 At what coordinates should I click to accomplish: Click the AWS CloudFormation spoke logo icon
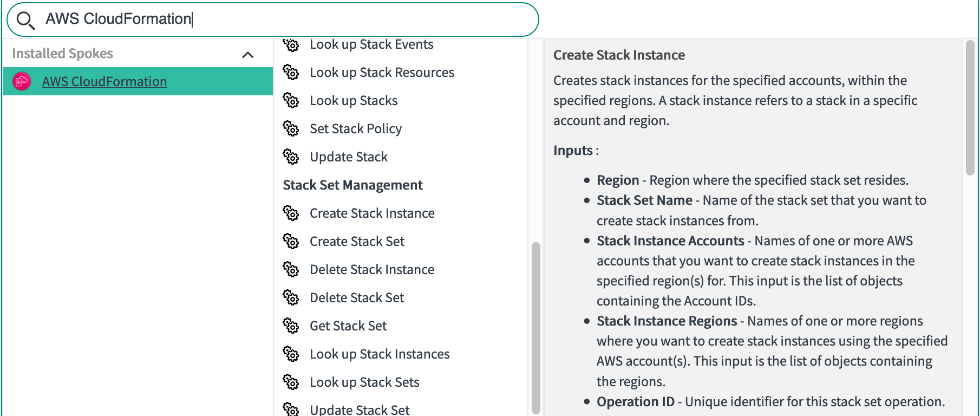point(22,81)
